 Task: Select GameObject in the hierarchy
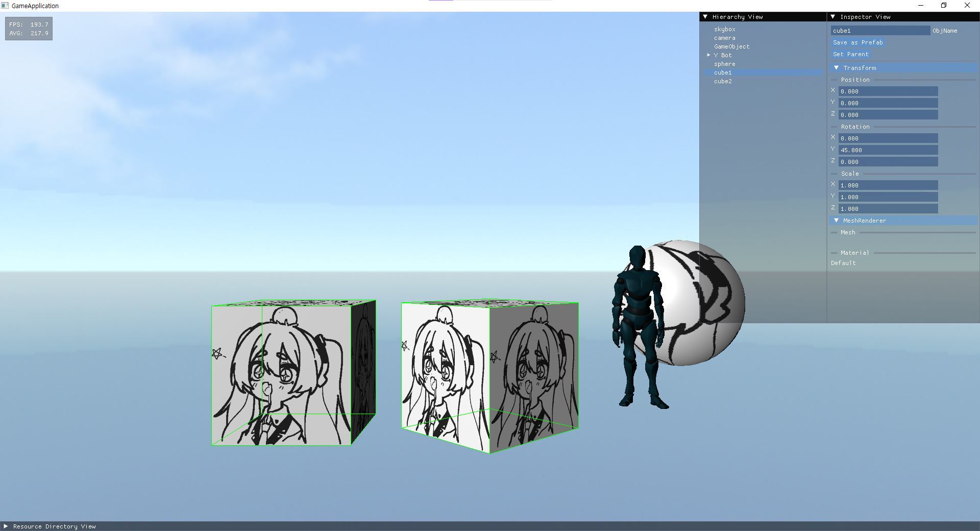click(731, 46)
